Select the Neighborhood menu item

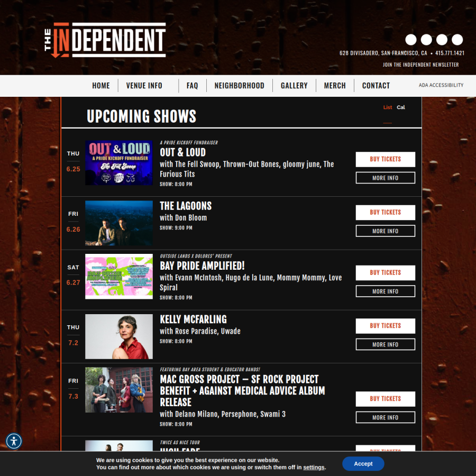point(239,86)
